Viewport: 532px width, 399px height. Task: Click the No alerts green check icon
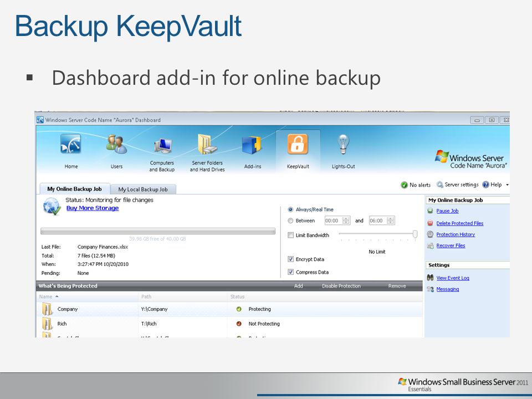(x=404, y=185)
